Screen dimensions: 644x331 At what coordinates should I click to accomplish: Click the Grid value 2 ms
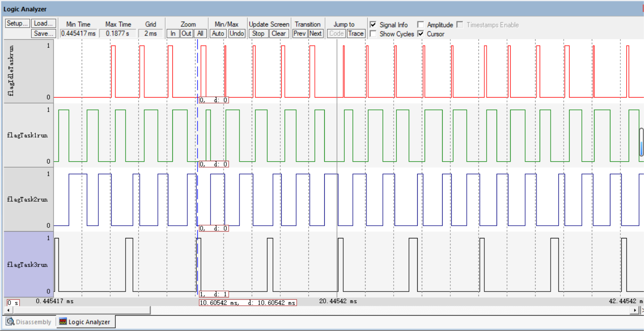click(151, 33)
